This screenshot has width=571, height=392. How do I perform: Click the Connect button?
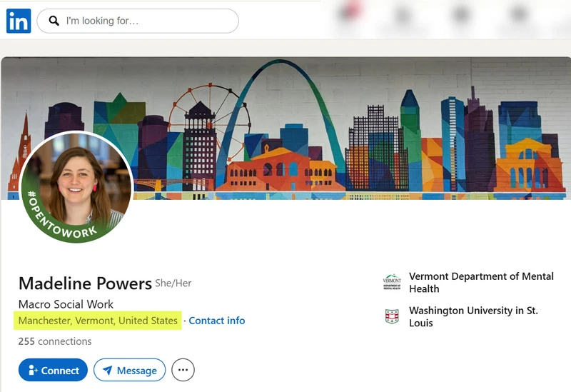[x=53, y=370]
